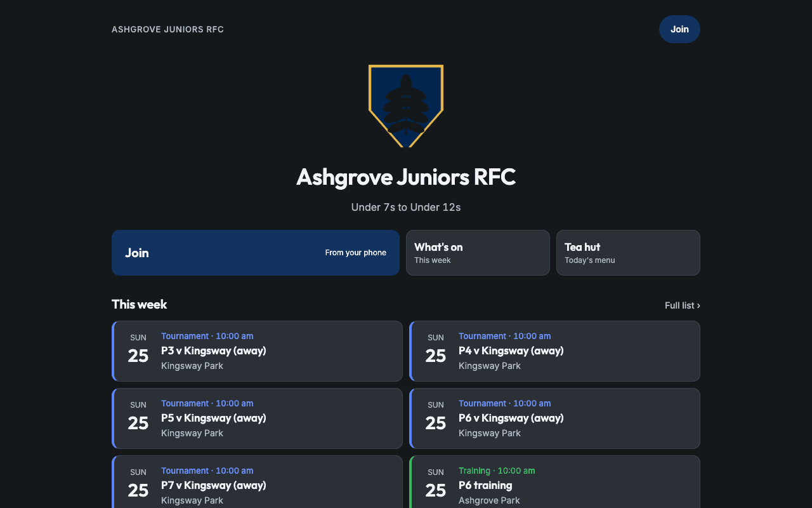
Task: Open the P6 v Kingsway (away) fixture
Action: (554, 418)
